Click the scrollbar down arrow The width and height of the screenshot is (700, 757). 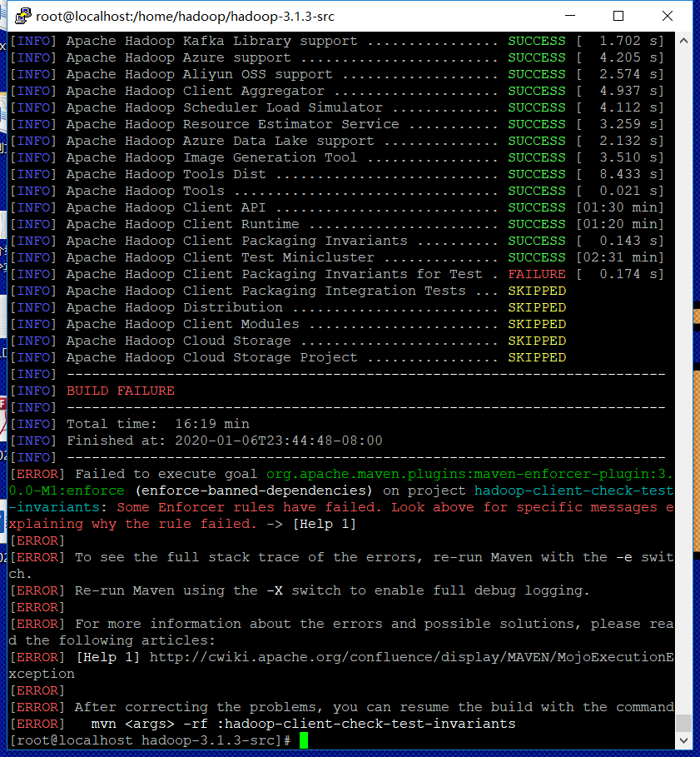(683, 740)
